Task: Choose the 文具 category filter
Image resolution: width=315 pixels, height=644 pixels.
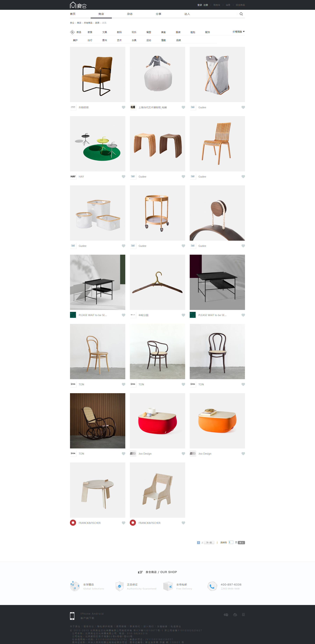Action: (105, 32)
